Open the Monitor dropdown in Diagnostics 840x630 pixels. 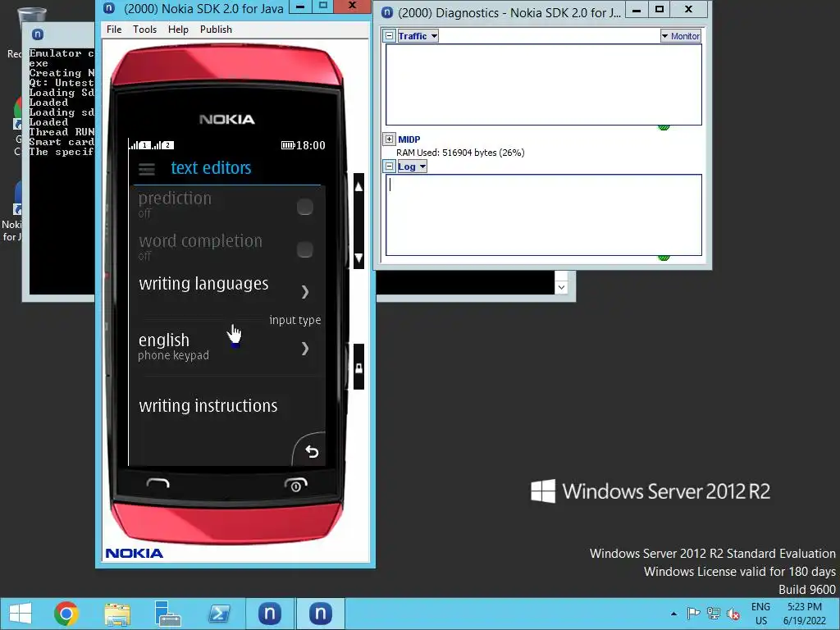click(680, 36)
